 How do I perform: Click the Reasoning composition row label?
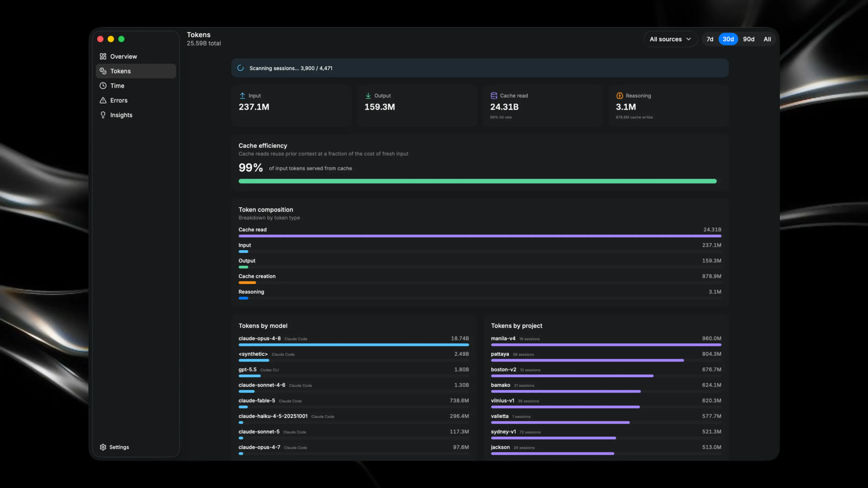(x=251, y=292)
